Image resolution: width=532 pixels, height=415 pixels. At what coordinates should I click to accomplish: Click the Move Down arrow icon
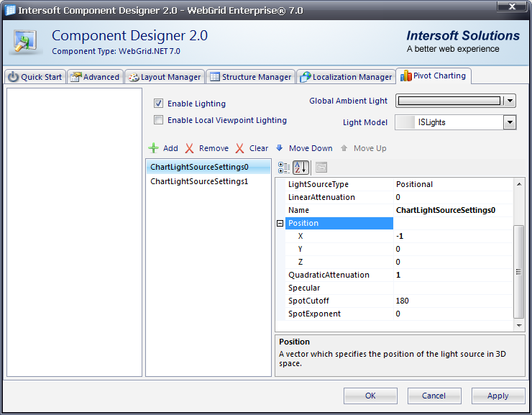280,148
